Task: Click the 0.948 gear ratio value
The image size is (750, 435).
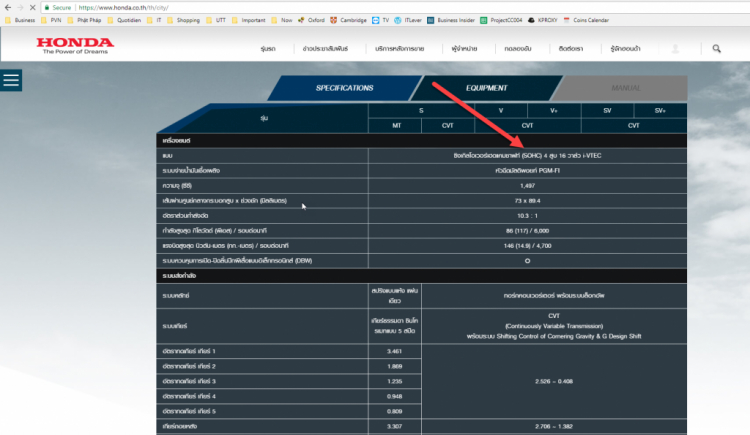Action: [x=394, y=396]
